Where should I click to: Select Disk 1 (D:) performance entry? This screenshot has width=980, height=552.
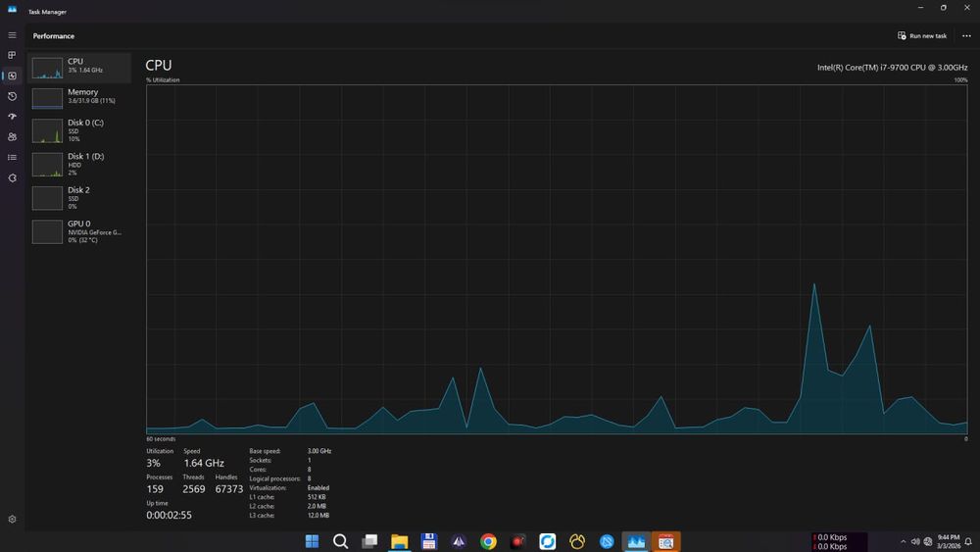tap(78, 165)
